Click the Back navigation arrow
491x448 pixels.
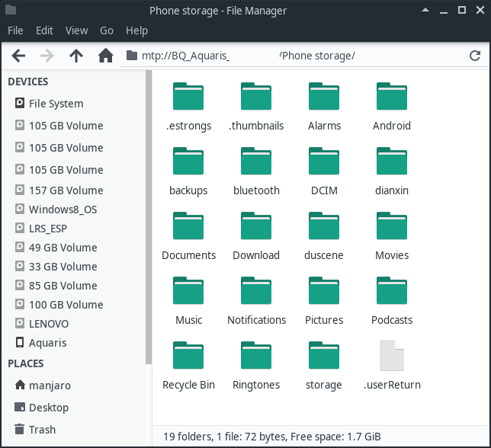coord(19,56)
